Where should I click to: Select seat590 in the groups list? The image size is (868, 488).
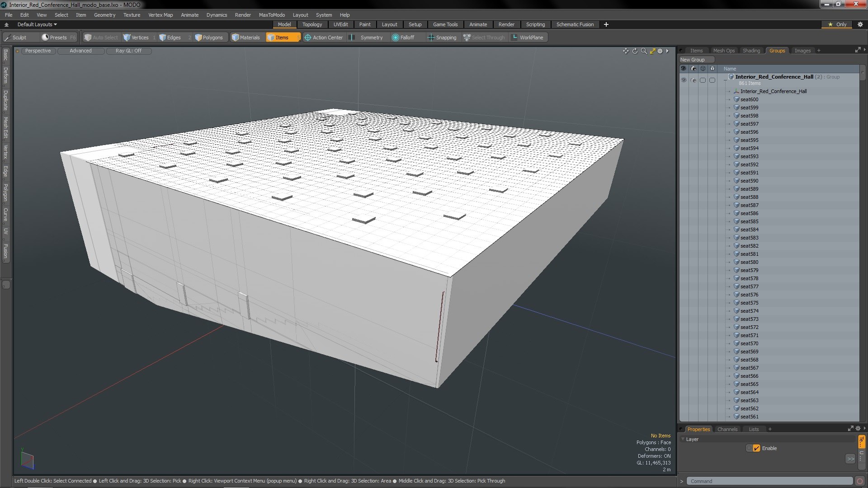pos(749,181)
